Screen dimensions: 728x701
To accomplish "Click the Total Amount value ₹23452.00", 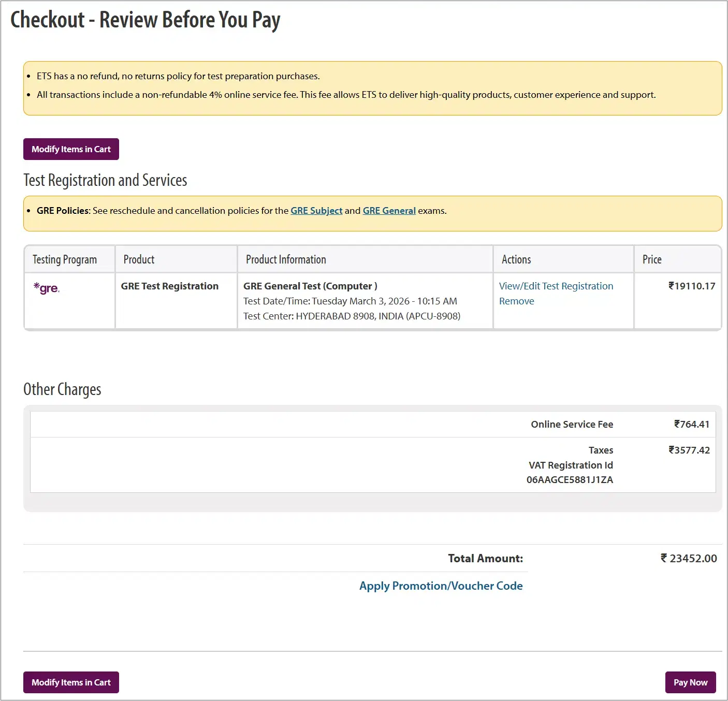I will coord(688,559).
